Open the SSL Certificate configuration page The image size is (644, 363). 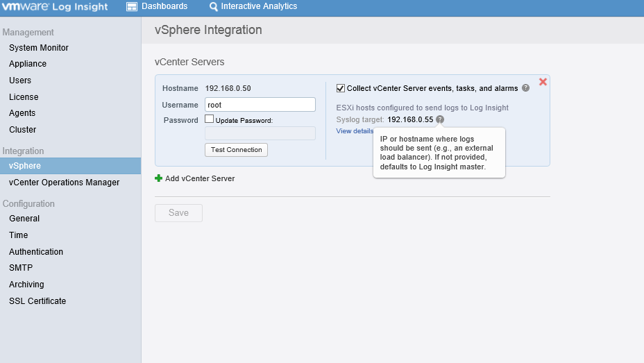[x=37, y=301]
